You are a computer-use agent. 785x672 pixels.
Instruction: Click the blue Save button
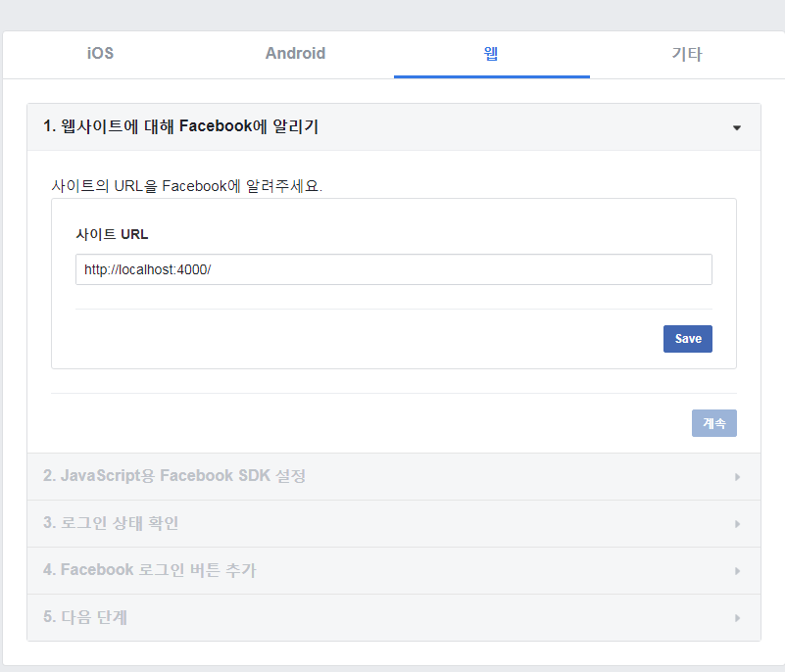tap(687, 339)
